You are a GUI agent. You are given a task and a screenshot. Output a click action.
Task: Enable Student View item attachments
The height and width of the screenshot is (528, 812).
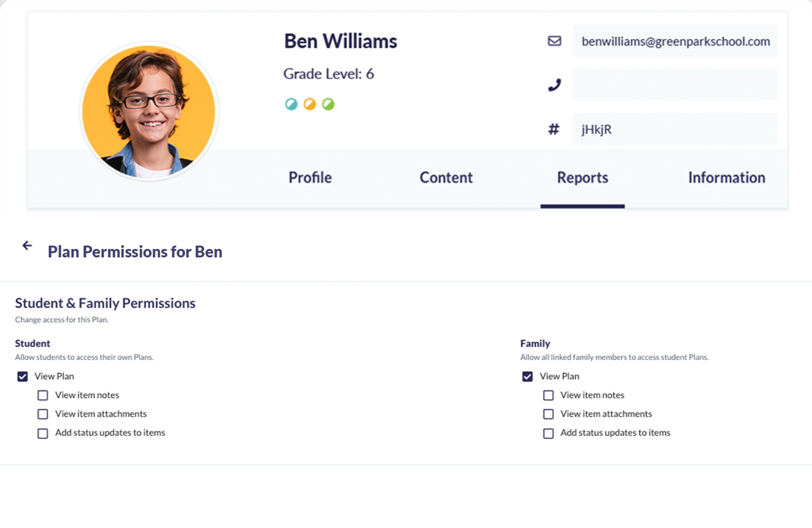[43, 414]
